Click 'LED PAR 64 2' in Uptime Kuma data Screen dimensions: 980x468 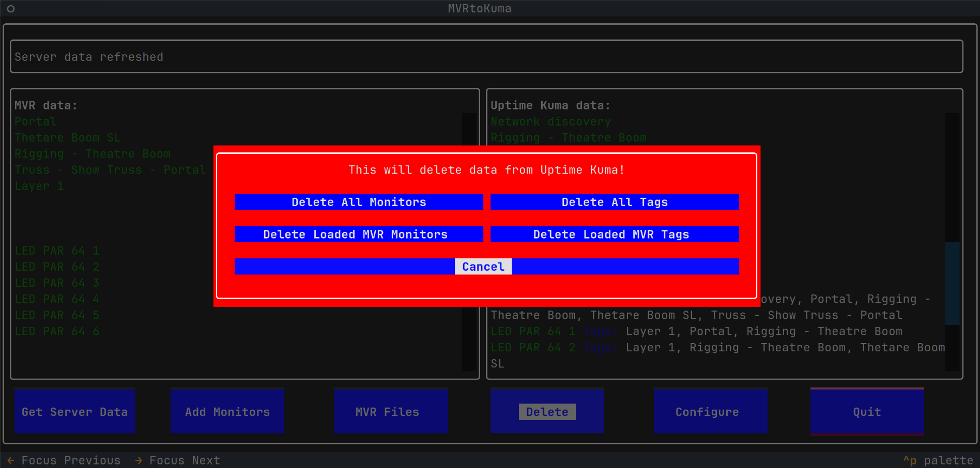tap(533, 347)
